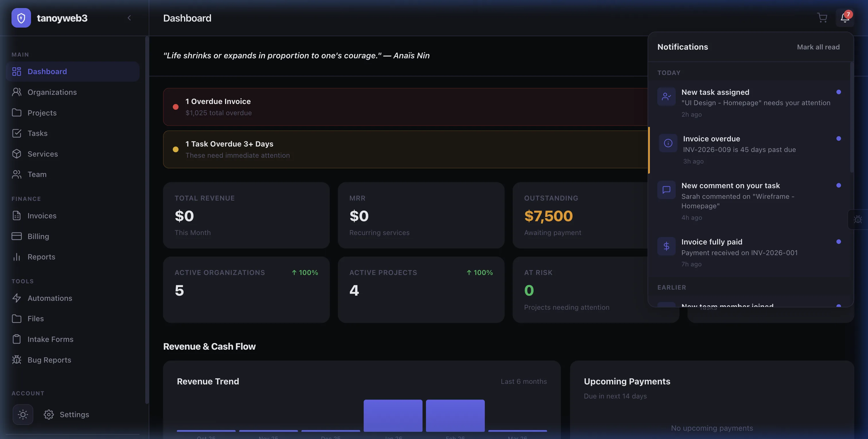Screen dimensions: 868x439
Task: Go to Invoices in the sidebar
Action: pos(42,216)
